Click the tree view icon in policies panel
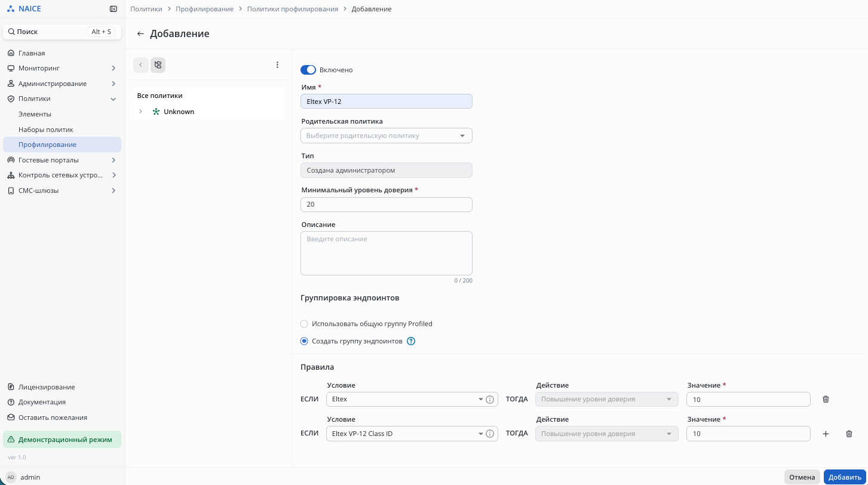868x485 pixels. (x=158, y=65)
